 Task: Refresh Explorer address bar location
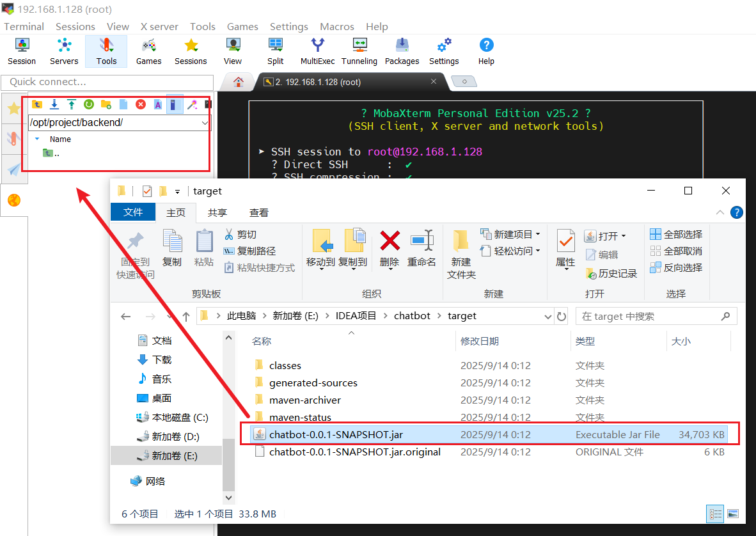[x=561, y=316]
